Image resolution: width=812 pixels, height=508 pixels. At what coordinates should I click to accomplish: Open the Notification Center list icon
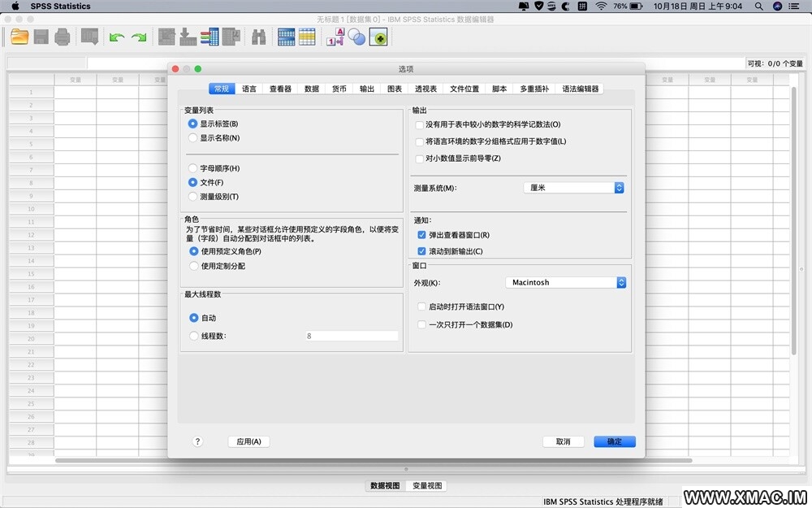[794, 7]
